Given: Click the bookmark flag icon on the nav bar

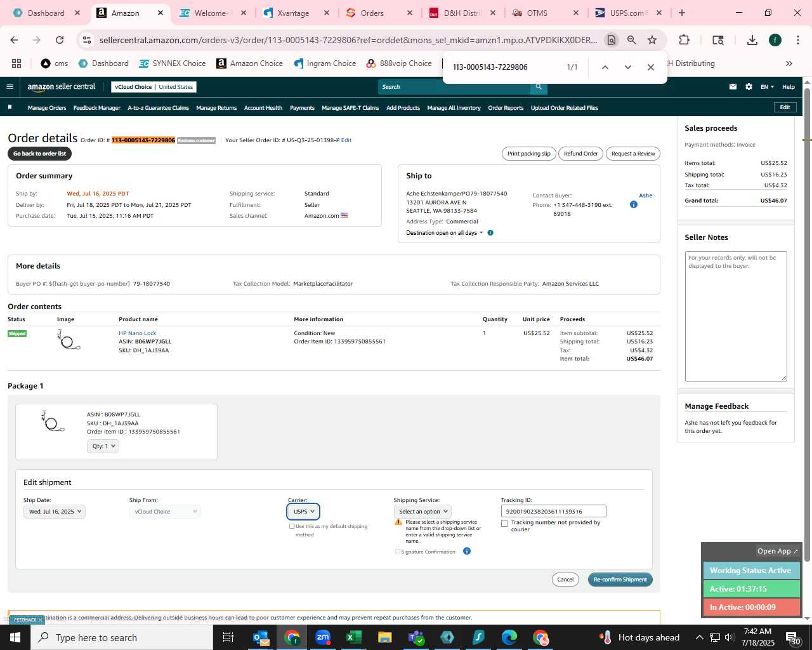Looking at the screenshot, I should pyautogui.click(x=10, y=107).
